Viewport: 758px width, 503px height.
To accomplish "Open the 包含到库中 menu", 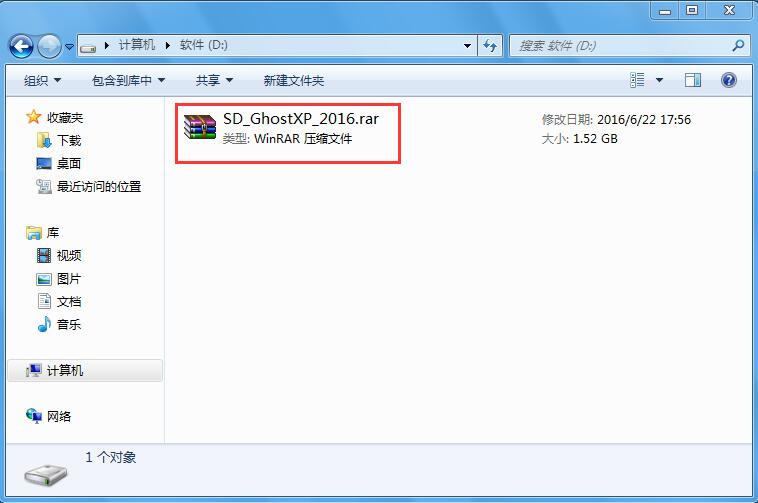I will tap(128, 81).
